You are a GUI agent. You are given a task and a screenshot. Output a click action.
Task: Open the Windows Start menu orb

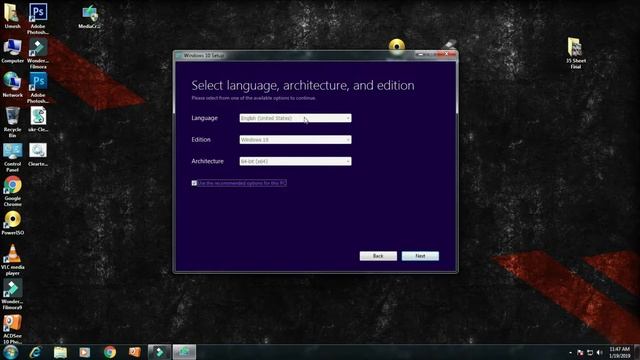click(x=11, y=352)
